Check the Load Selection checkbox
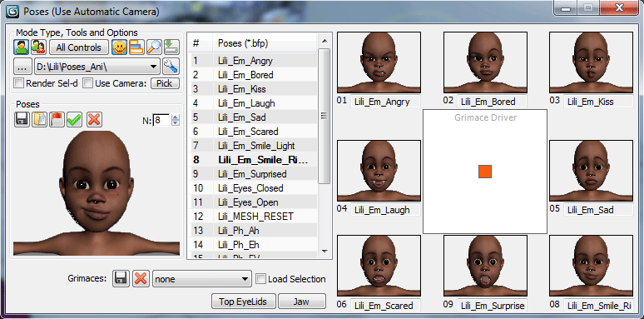 click(x=260, y=279)
